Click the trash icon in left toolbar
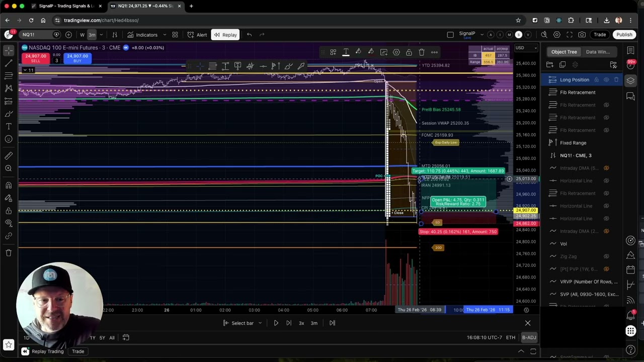The width and height of the screenshot is (644, 362). (9, 252)
